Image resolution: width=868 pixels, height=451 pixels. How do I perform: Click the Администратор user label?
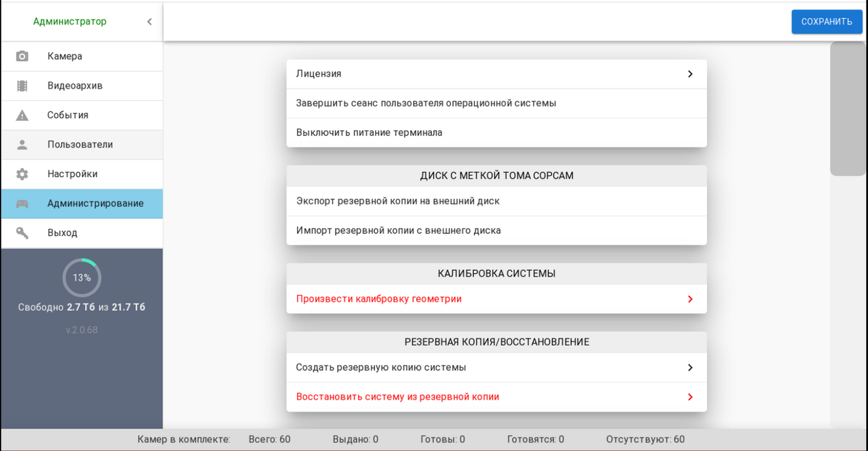70,22
